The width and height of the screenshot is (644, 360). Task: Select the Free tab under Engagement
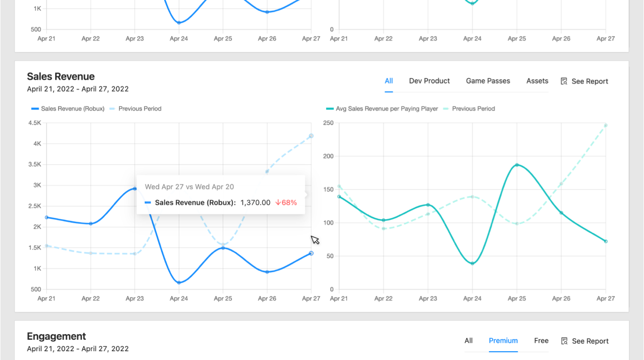click(x=541, y=341)
